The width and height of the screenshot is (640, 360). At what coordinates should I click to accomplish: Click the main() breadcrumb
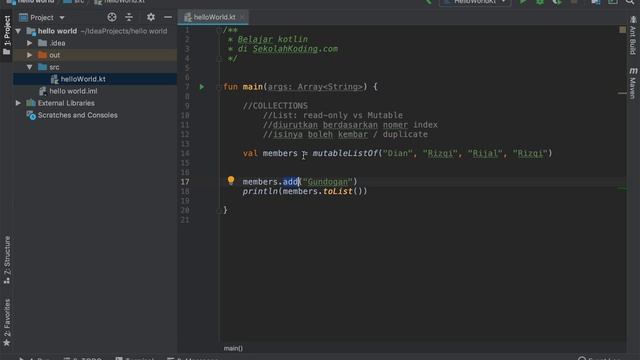[x=233, y=348]
